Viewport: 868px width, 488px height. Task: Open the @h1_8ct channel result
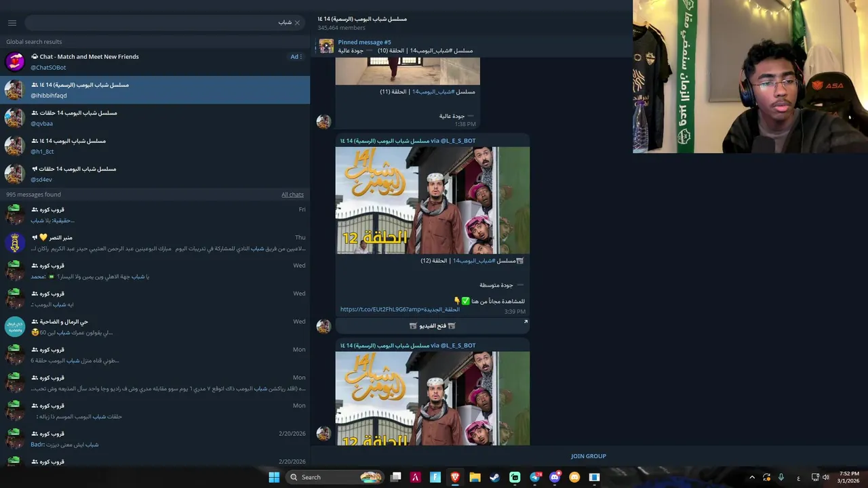(x=155, y=146)
